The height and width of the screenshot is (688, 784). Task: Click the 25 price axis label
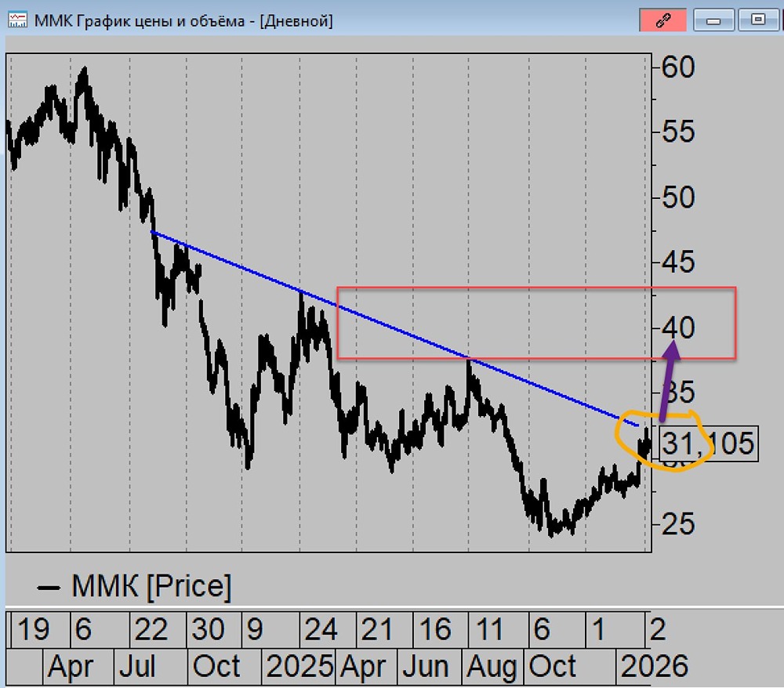[x=678, y=524]
